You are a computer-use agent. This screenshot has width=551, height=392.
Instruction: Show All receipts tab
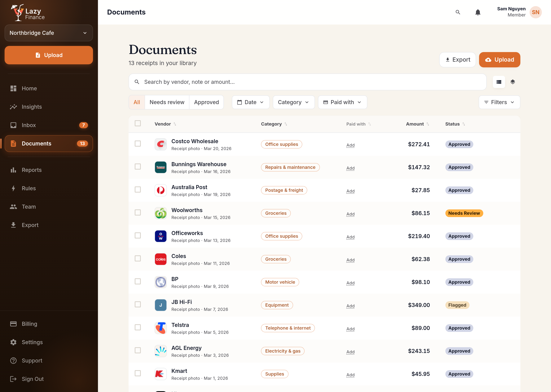137,102
